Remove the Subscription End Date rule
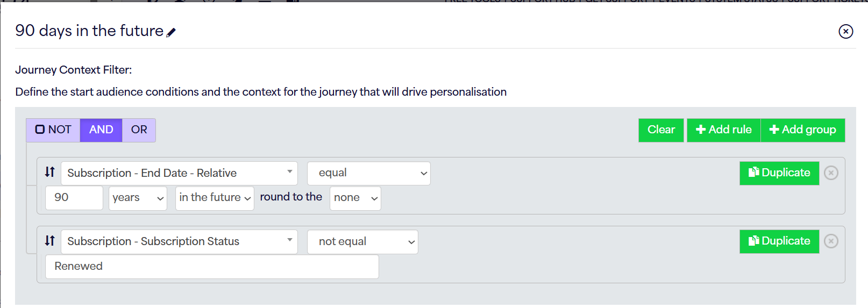 [831, 173]
